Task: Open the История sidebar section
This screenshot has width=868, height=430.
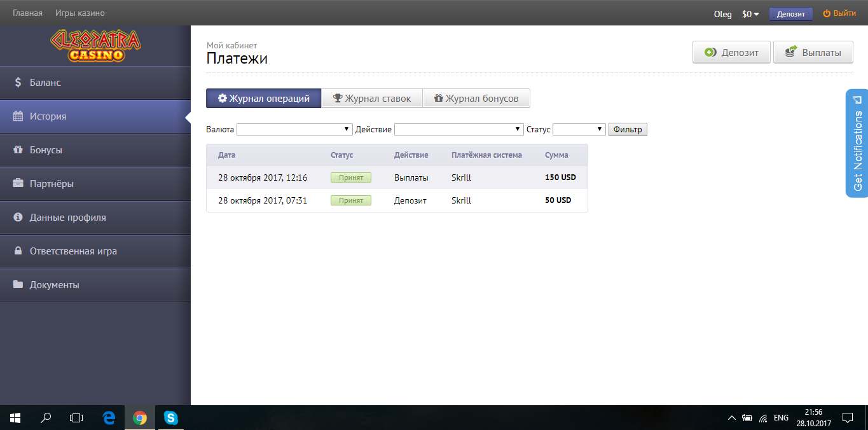Action: (95, 116)
